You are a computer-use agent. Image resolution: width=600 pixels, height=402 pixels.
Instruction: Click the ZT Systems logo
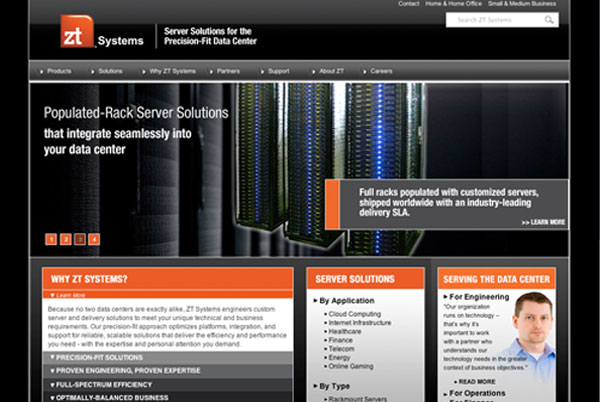pos(100,33)
